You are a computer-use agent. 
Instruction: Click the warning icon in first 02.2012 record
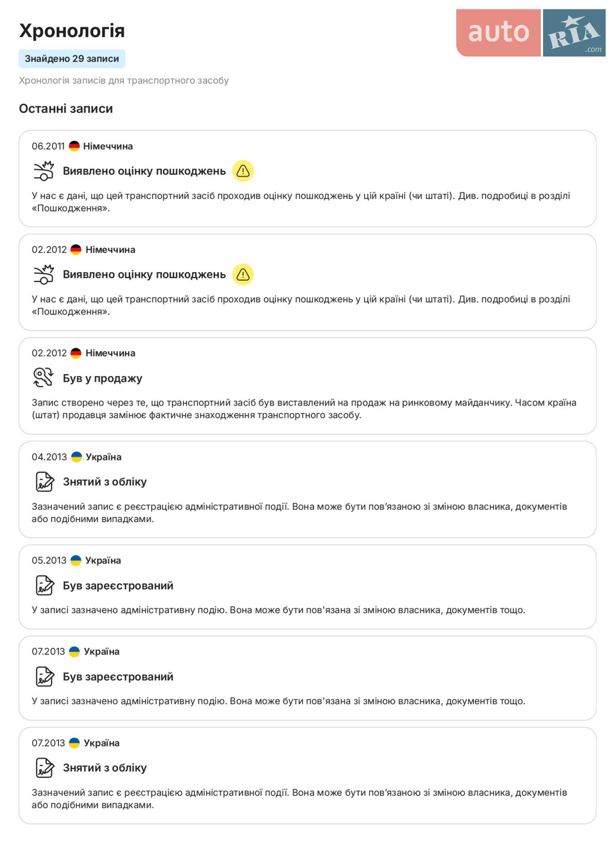coord(243,274)
